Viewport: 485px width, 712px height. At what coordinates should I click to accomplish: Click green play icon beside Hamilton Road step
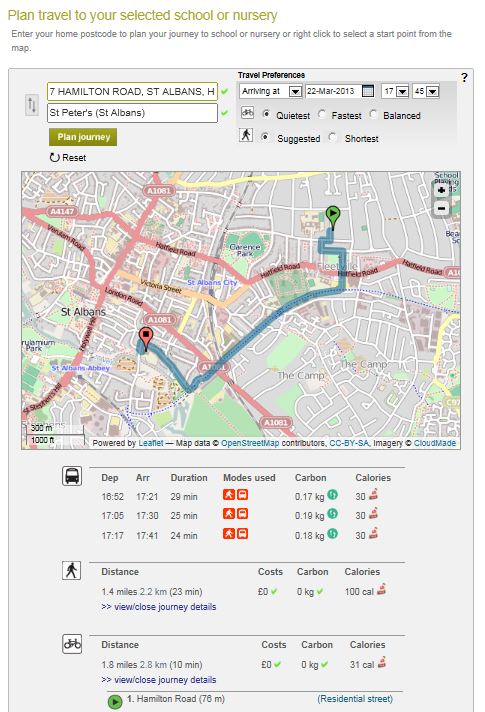(x=115, y=702)
